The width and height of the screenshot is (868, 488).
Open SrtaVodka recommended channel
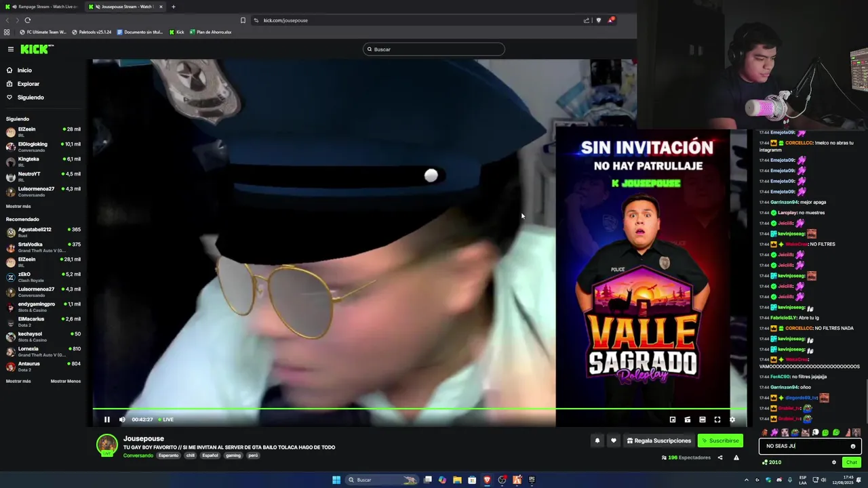[43, 247]
